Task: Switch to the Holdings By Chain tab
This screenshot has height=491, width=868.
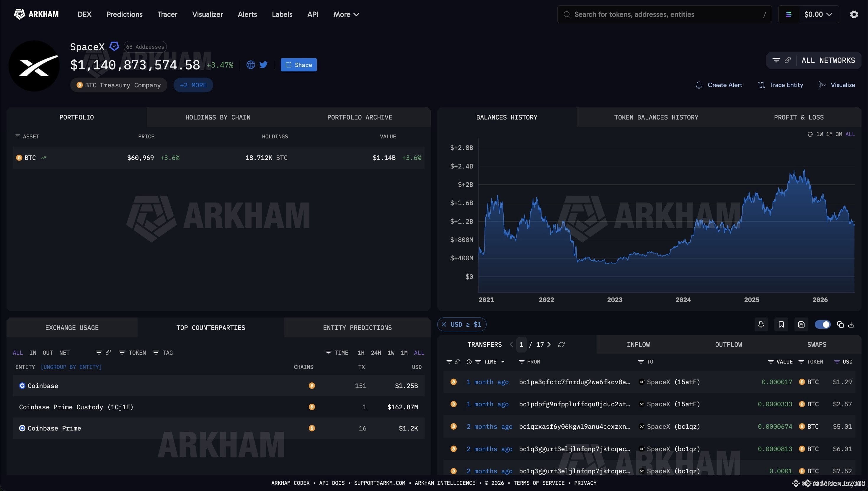Action: pyautogui.click(x=218, y=117)
